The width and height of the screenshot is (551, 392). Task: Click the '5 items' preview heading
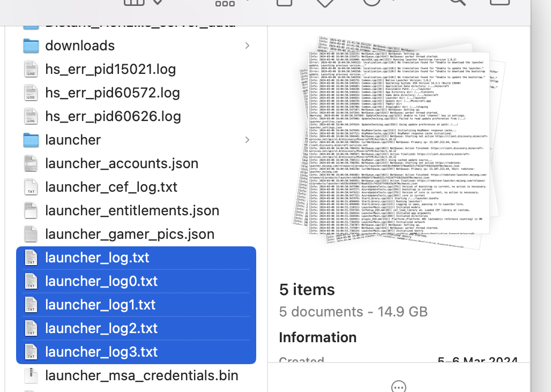click(x=307, y=290)
